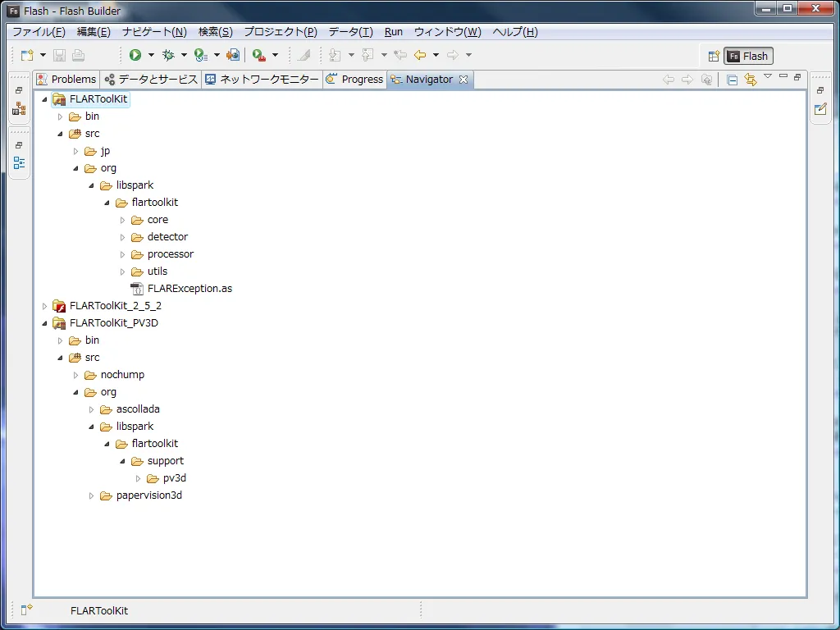Switch to the データとサービス tab
Viewport: 840px width, 630px height.
151,80
